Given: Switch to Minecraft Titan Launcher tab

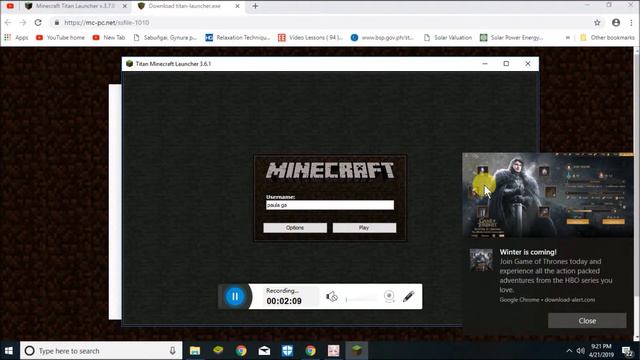Looking at the screenshot, I should tap(76, 6).
